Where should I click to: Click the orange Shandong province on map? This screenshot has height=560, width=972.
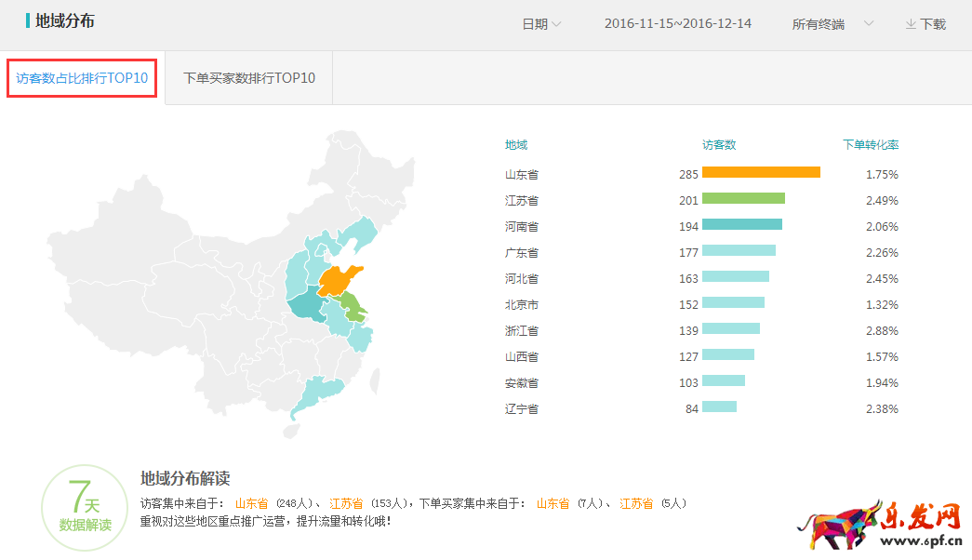pyautogui.click(x=340, y=280)
